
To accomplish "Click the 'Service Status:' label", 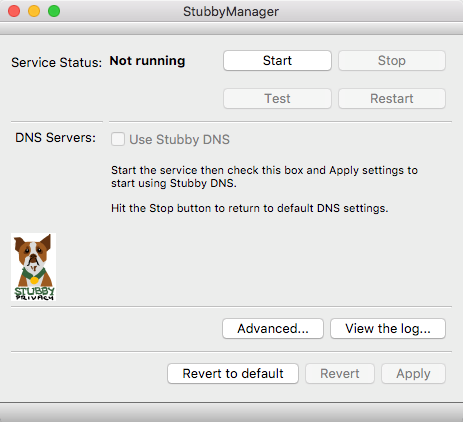I will pos(57,62).
